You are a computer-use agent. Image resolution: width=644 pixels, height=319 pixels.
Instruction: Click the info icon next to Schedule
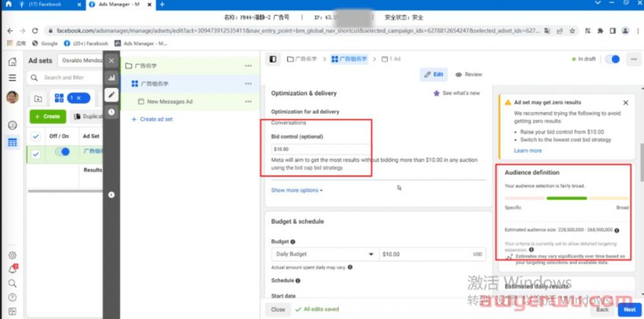[x=298, y=281]
